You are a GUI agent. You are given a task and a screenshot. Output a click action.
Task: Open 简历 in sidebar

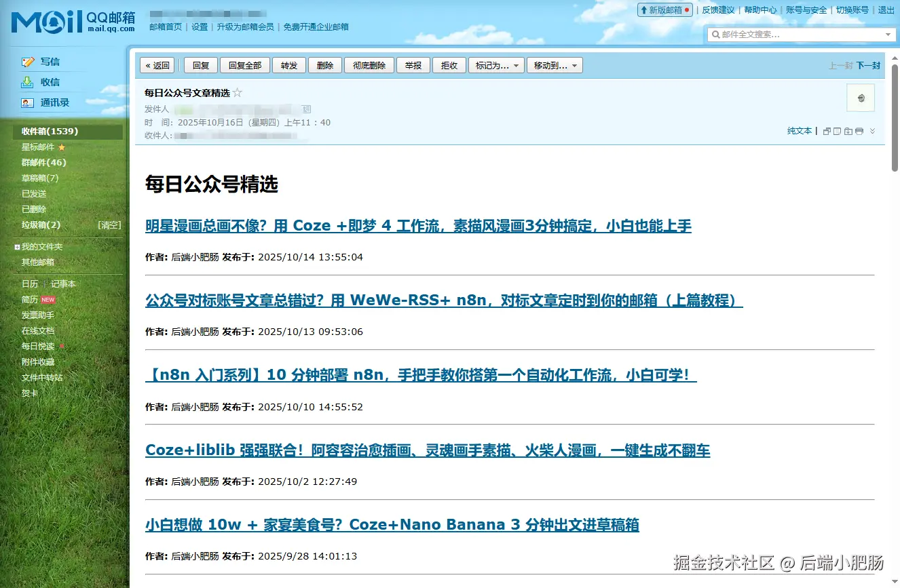point(30,300)
